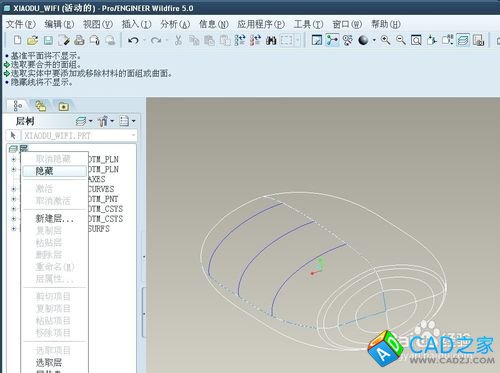The width and height of the screenshot is (500, 373).
Task: Select the shaded display sphere icon
Action: point(363,40)
